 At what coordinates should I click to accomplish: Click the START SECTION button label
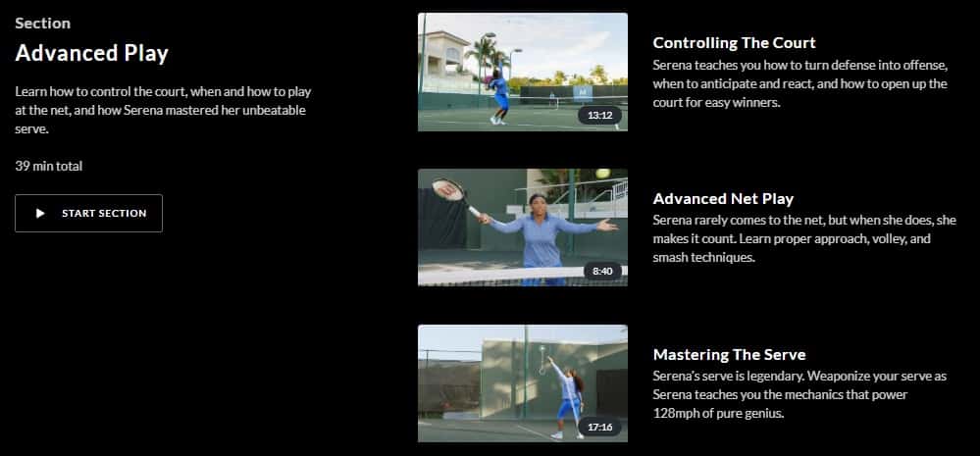click(104, 214)
